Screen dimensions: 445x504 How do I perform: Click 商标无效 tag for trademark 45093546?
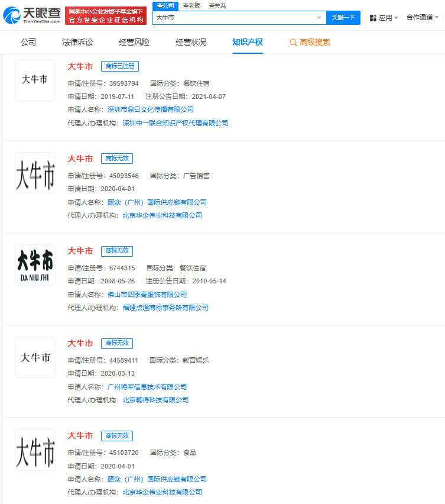[x=117, y=159]
